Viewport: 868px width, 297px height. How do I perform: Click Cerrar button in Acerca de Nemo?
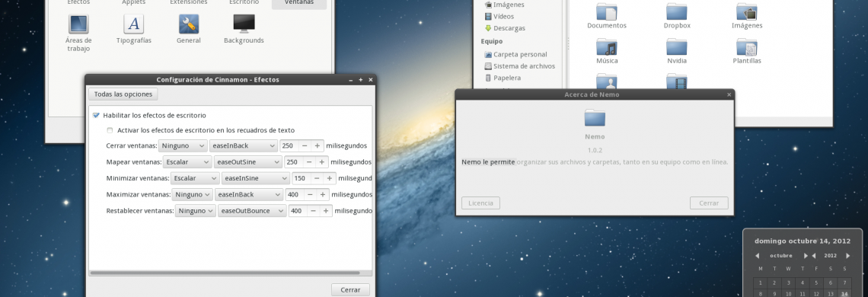click(709, 203)
